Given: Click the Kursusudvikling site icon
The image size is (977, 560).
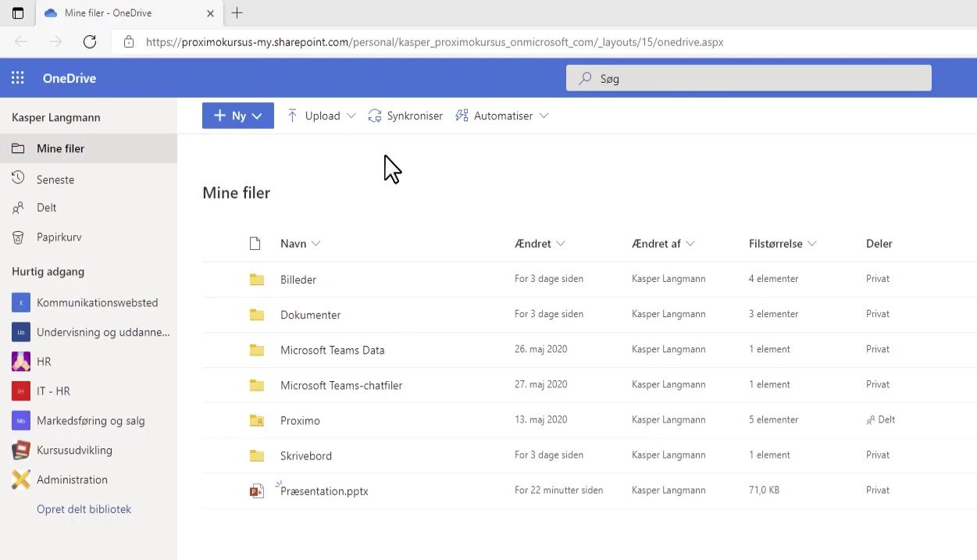Looking at the screenshot, I should (x=21, y=450).
